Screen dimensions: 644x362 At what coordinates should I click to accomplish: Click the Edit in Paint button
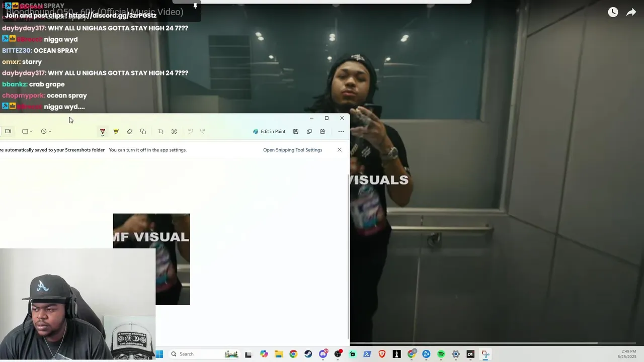(x=269, y=131)
